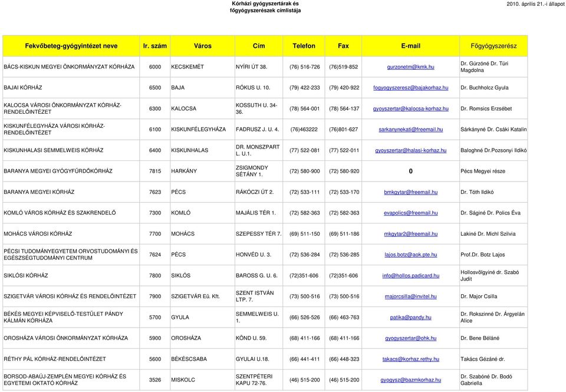This screenshot has height=392, width=566.
Task: Select phone number '(46) 515-200' in Telefon column
Action: pos(304,380)
